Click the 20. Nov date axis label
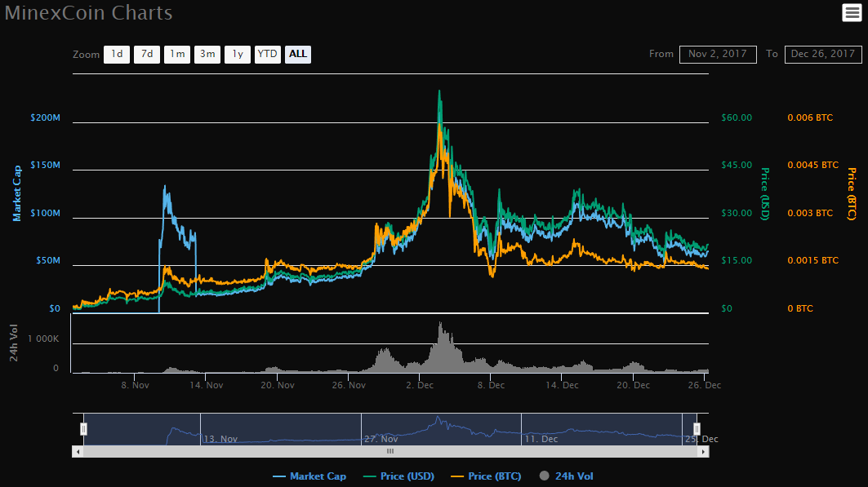 tap(278, 385)
